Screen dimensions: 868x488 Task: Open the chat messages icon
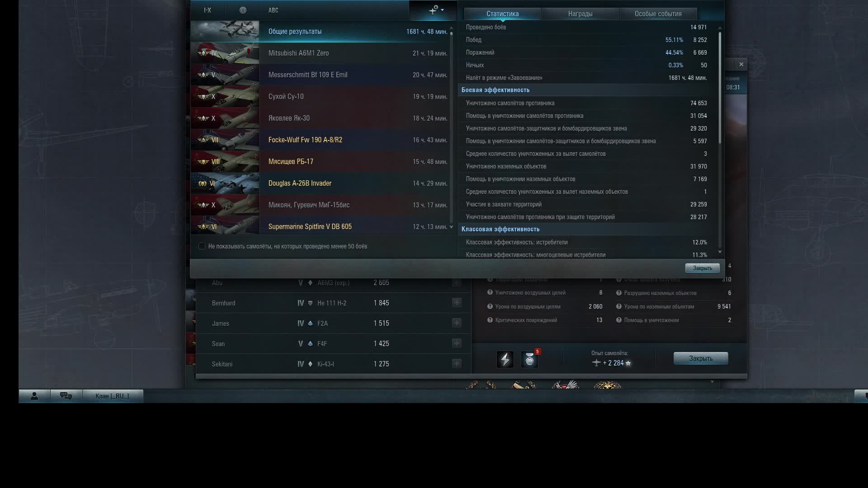pos(66,396)
